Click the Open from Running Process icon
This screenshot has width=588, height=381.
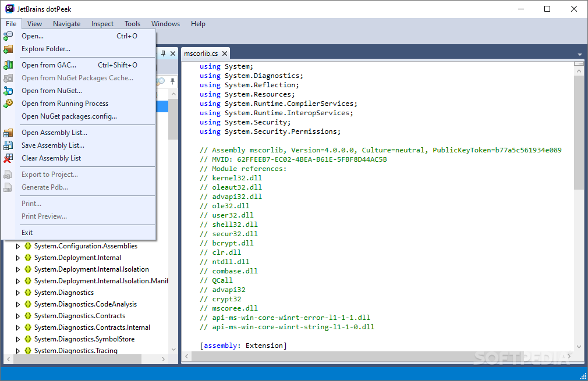tap(8, 104)
